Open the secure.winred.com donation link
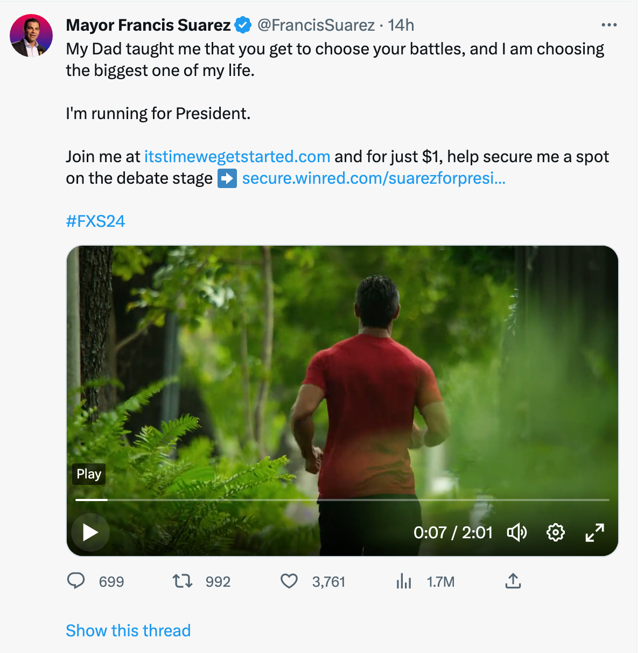This screenshot has height=653, width=644. point(374,178)
